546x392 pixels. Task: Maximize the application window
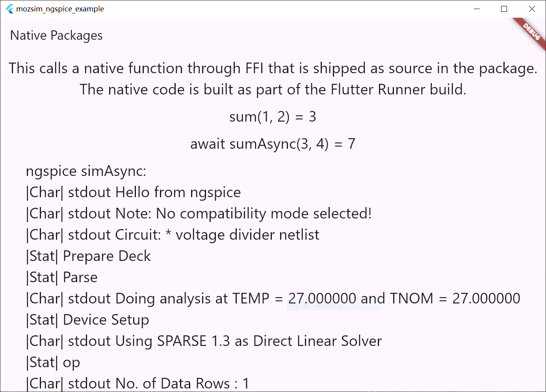504,9
